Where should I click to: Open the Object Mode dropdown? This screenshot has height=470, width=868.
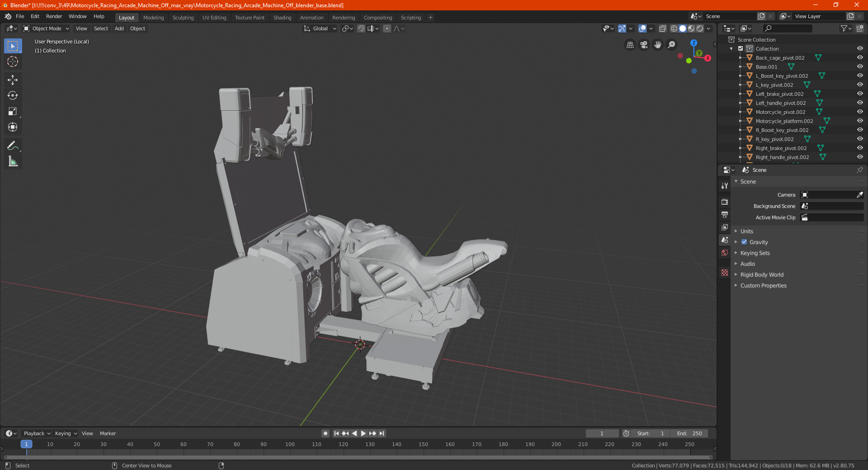click(x=46, y=28)
